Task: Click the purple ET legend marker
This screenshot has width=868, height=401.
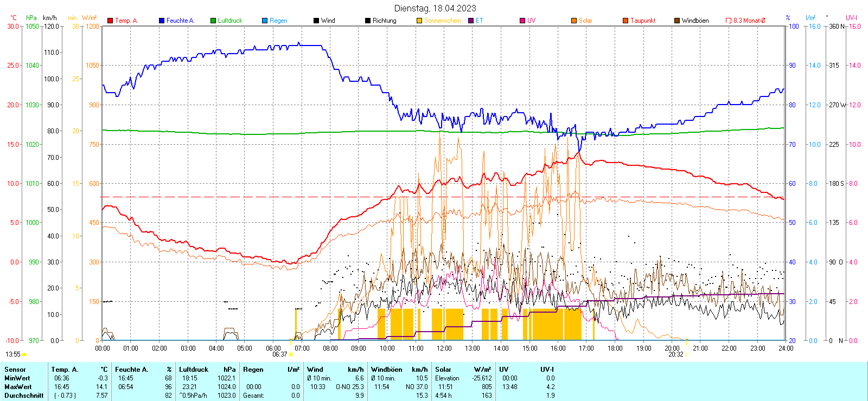Action: pos(471,21)
